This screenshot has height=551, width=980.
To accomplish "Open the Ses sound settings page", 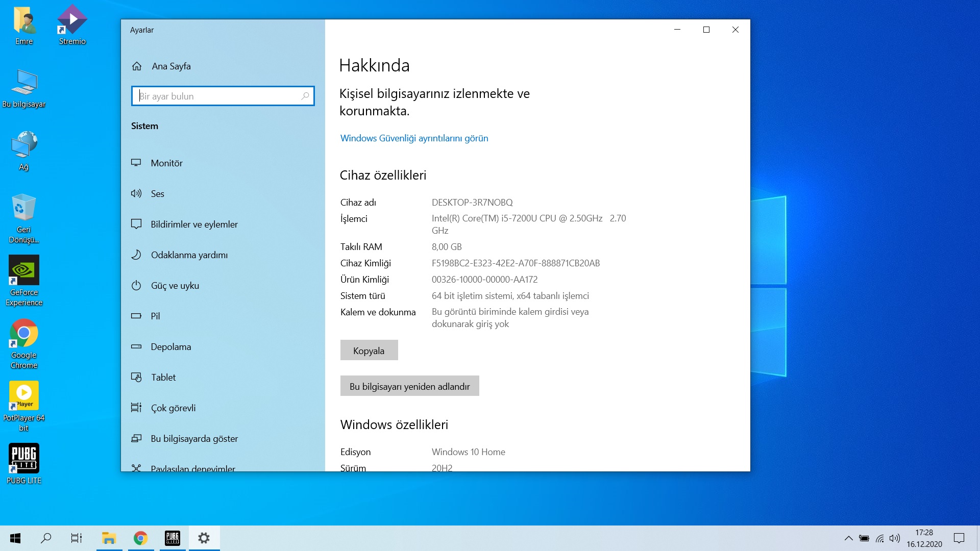I will click(x=223, y=194).
